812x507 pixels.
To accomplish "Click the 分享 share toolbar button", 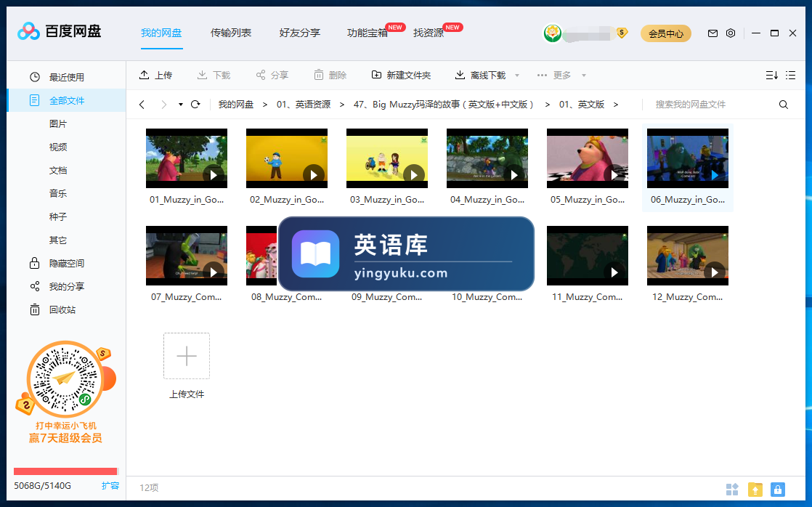I will coord(272,75).
